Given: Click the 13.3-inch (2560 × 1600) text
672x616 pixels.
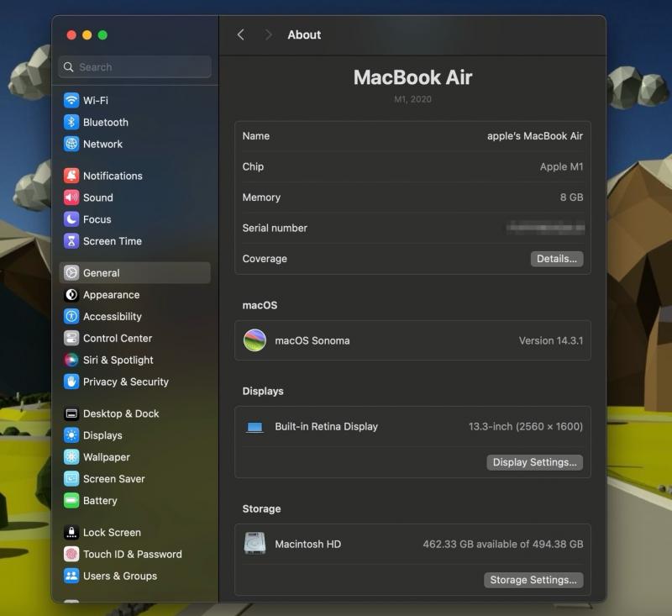Looking at the screenshot, I should click(526, 427).
